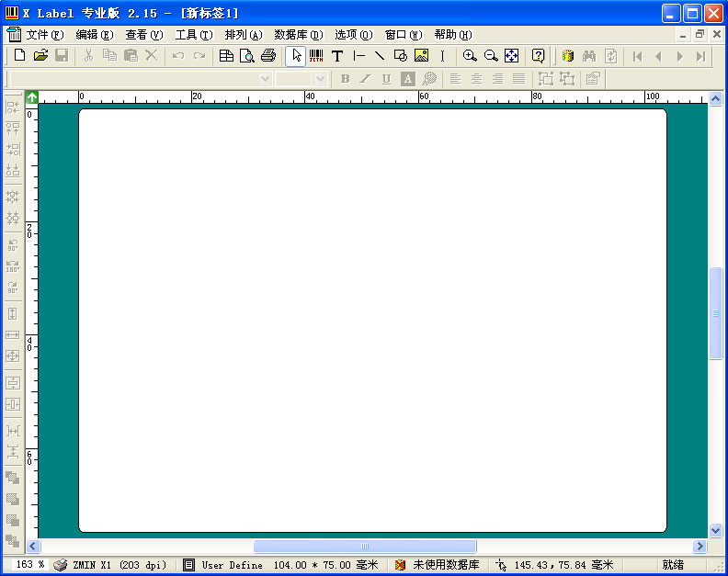Open the font size dropdown
This screenshot has width=728, height=576.
point(320,79)
